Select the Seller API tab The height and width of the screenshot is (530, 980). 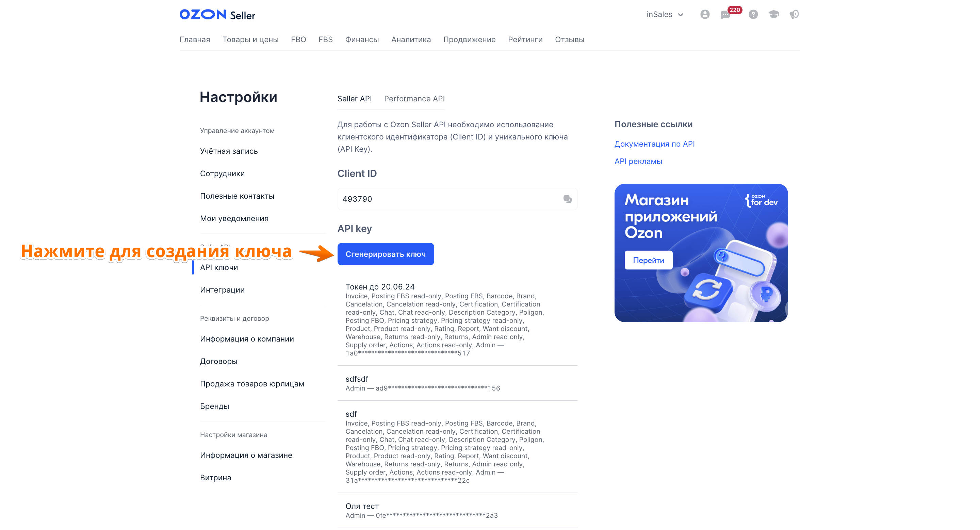point(354,99)
